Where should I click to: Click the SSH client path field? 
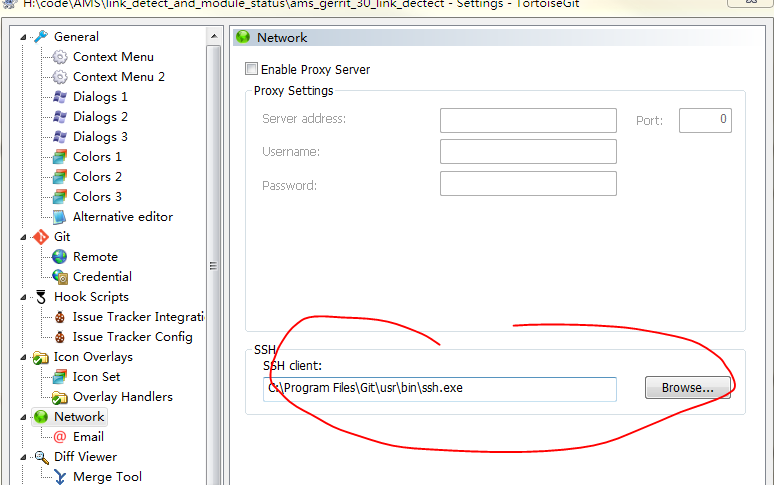(x=439, y=389)
